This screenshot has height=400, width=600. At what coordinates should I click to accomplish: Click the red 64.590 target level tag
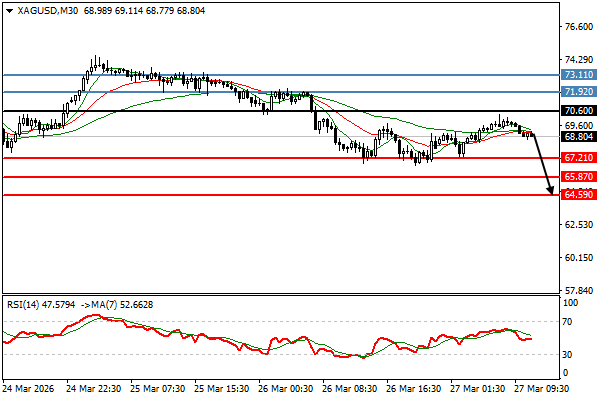point(580,195)
